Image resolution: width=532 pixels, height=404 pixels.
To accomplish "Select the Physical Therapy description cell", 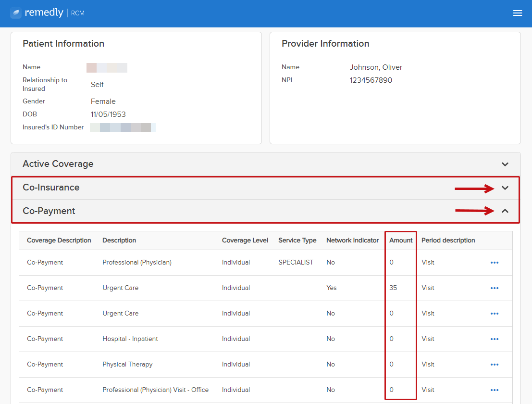I will [127, 364].
